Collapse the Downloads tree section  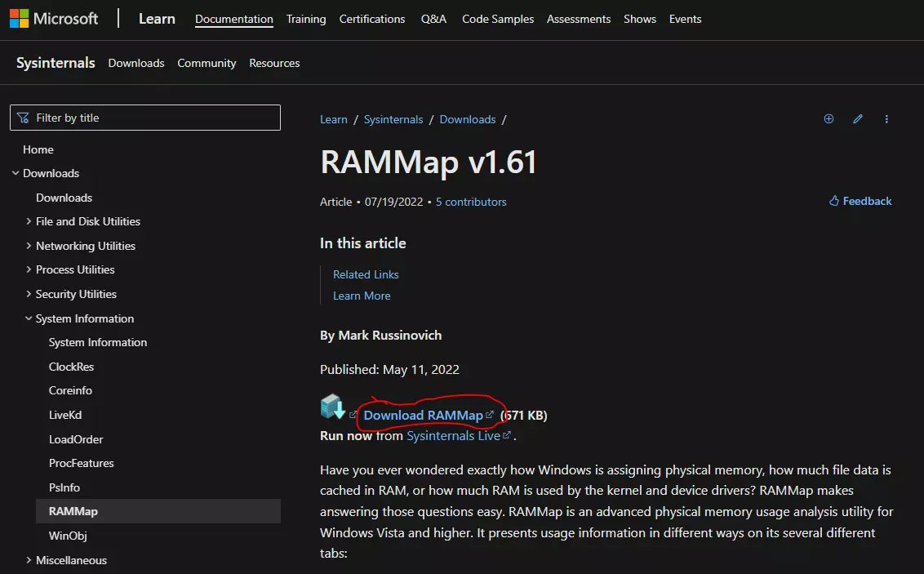(x=16, y=173)
